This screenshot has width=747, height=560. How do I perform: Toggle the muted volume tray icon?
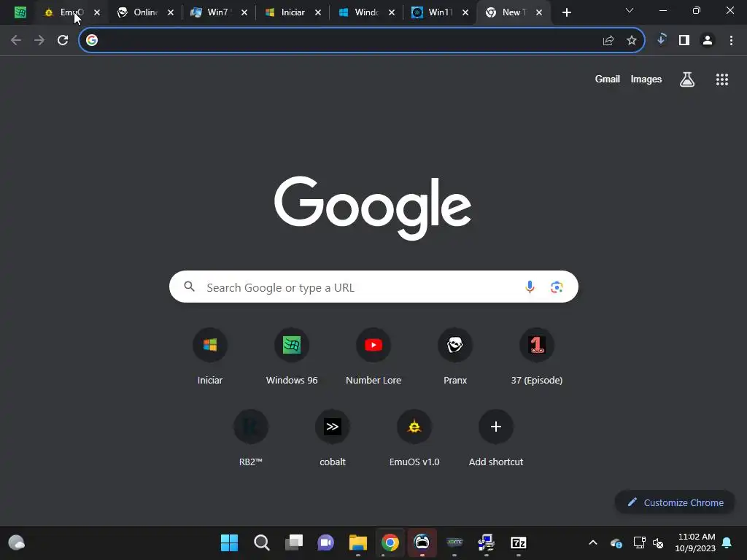[659, 542]
